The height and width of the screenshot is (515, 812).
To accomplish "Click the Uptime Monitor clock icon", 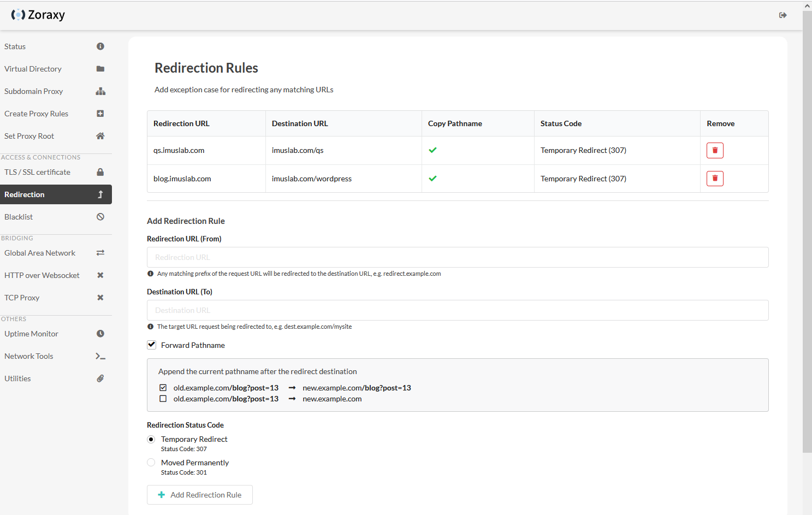I will click(100, 334).
